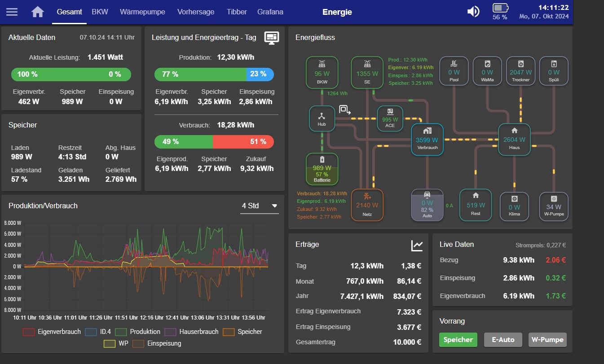Select the Trockner node 2047 W
This screenshot has height=364, width=604.
[x=520, y=71]
